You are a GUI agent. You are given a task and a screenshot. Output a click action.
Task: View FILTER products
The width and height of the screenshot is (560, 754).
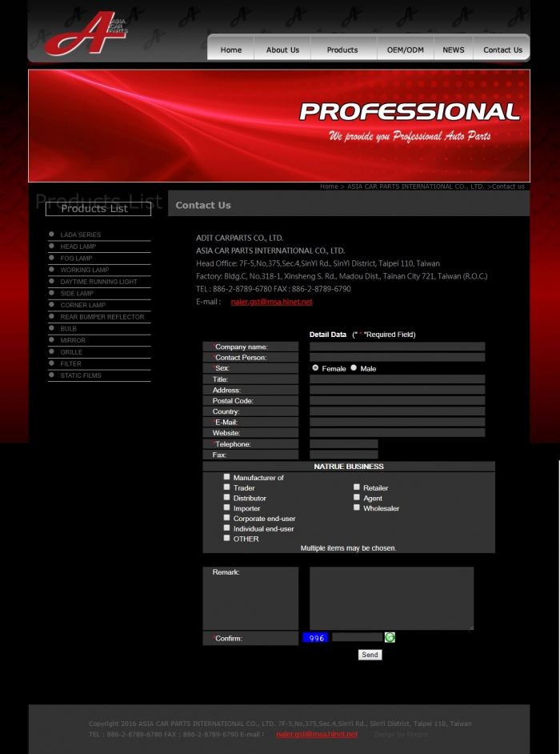(x=70, y=363)
